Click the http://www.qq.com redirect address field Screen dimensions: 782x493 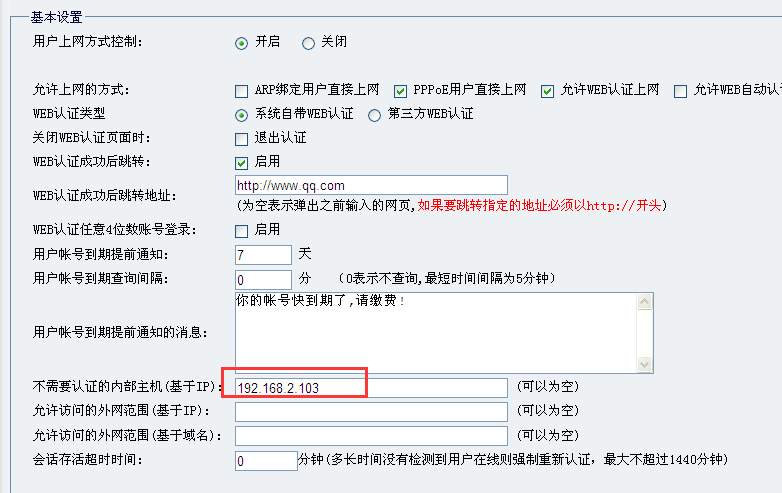(x=370, y=186)
